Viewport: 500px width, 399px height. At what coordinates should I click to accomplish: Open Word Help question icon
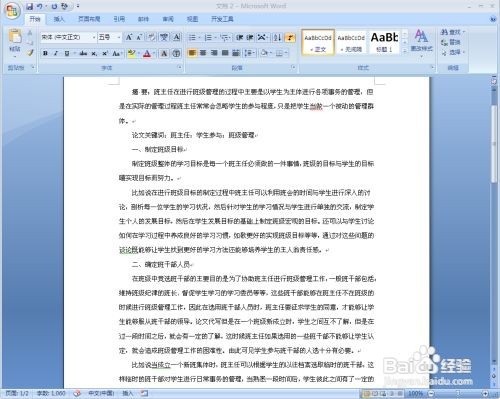[x=494, y=19]
